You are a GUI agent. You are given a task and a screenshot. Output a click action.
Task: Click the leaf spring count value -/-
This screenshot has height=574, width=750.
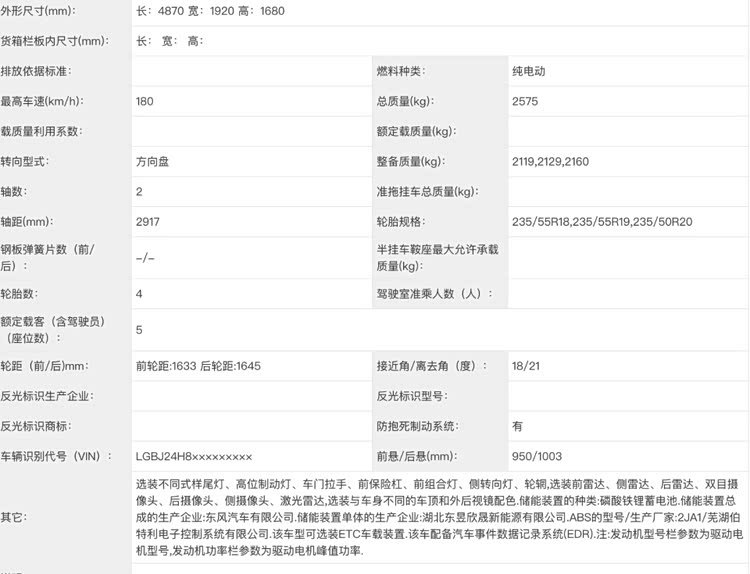(x=145, y=257)
